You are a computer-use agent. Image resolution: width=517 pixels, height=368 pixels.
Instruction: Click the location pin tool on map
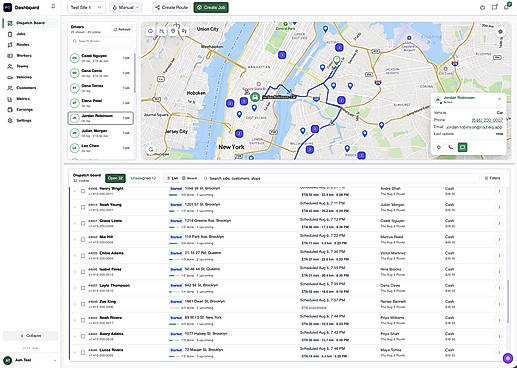(173, 31)
